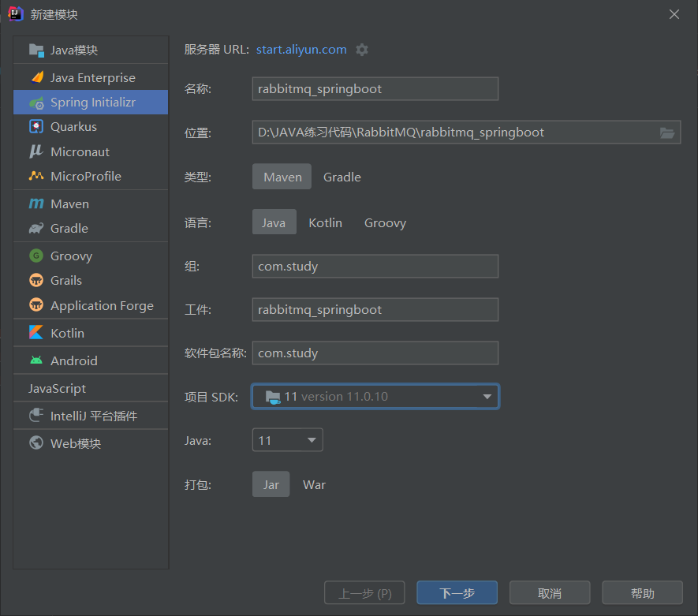The image size is (698, 616).
Task: Click the MicroProfile icon
Action: click(x=36, y=176)
